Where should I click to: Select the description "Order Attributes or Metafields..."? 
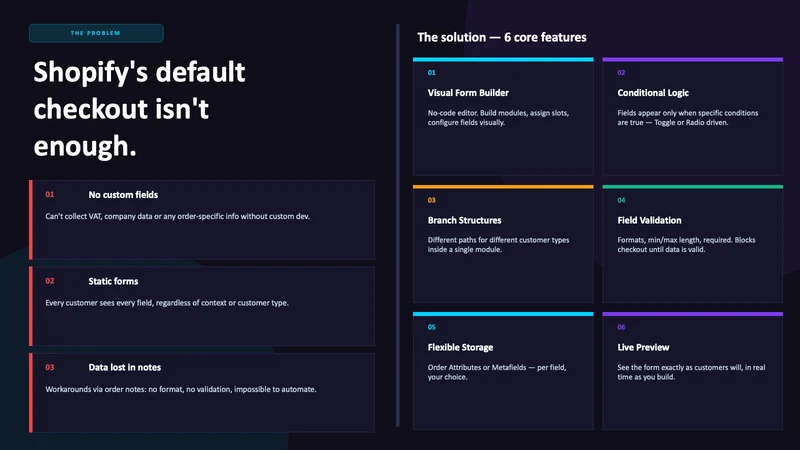[497, 372]
